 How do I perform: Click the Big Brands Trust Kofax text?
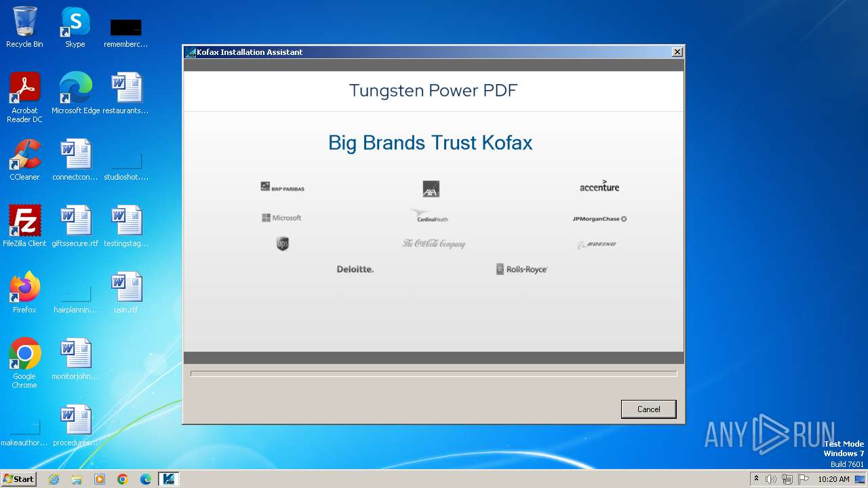(x=431, y=143)
